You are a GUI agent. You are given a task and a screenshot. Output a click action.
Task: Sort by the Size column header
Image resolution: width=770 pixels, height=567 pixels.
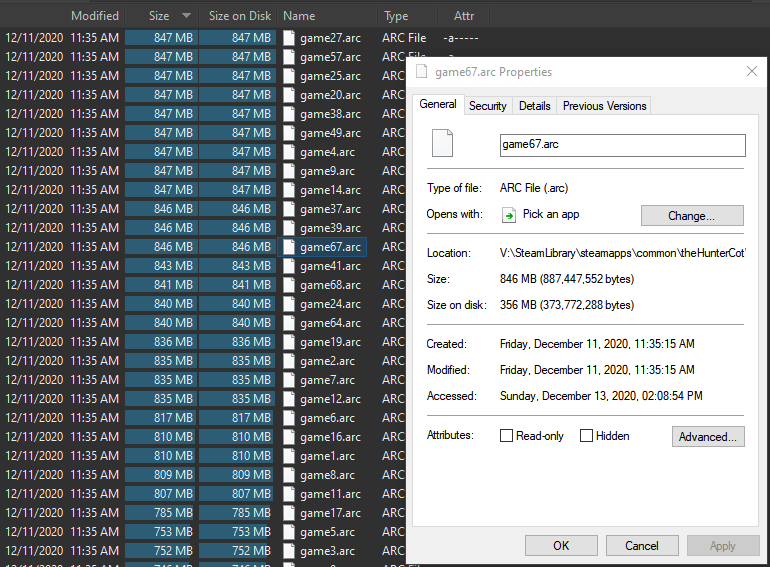(159, 16)
